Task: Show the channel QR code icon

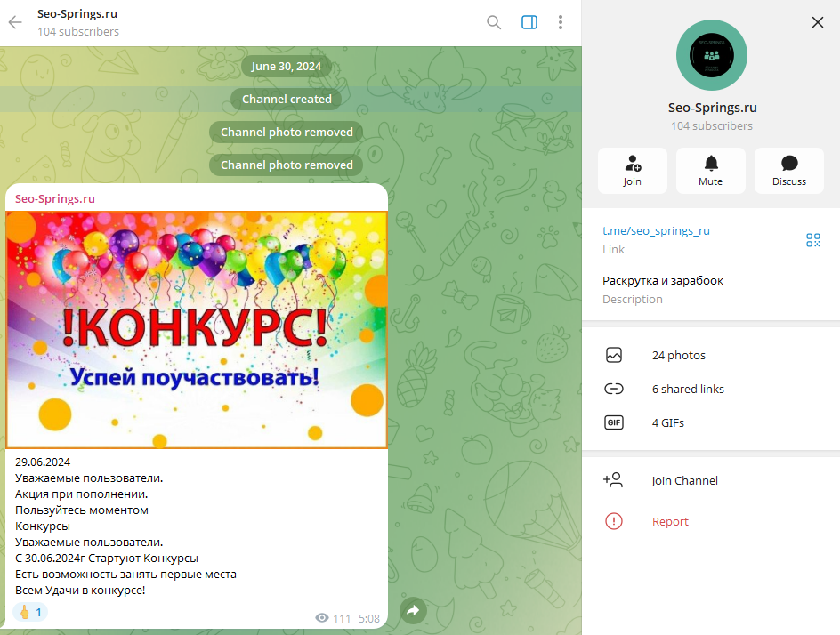Action: click(813, 240)
